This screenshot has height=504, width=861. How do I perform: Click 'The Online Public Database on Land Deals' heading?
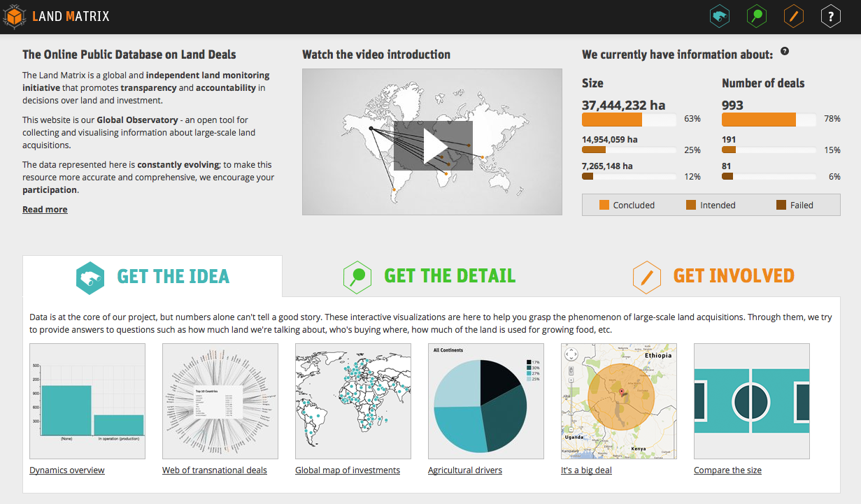pos(129,55)
